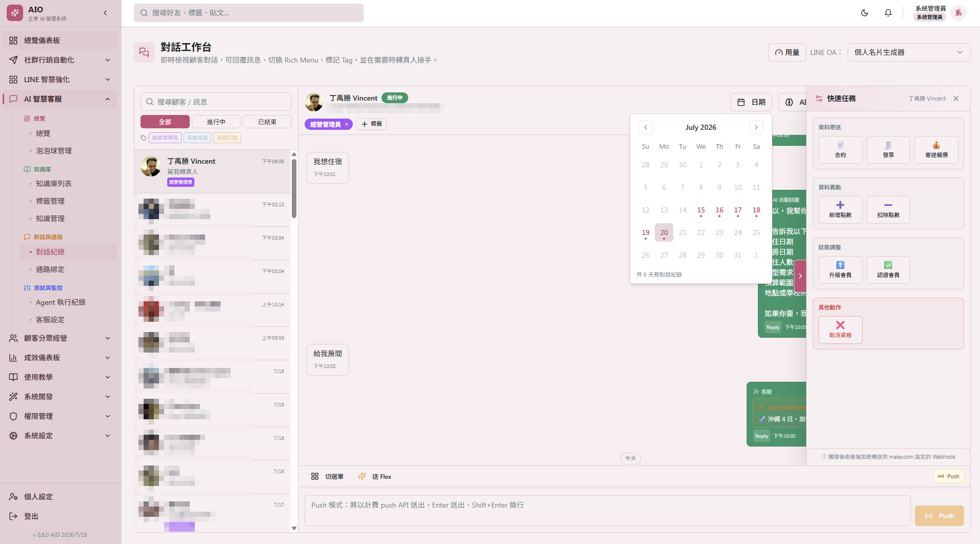Click the 用量 usage button
980x544 pixels.
[x=787, y=52]
